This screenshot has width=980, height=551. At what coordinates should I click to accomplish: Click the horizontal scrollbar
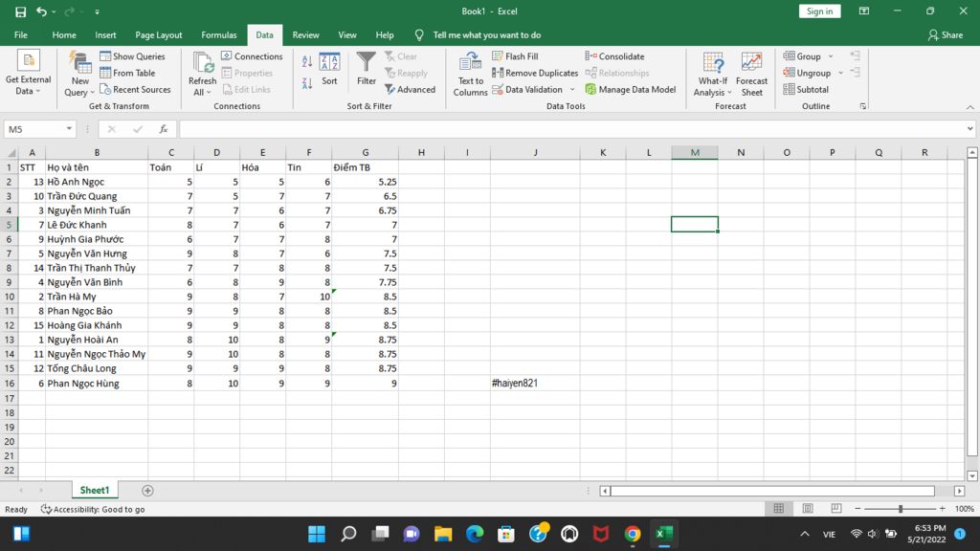point(772,491)
